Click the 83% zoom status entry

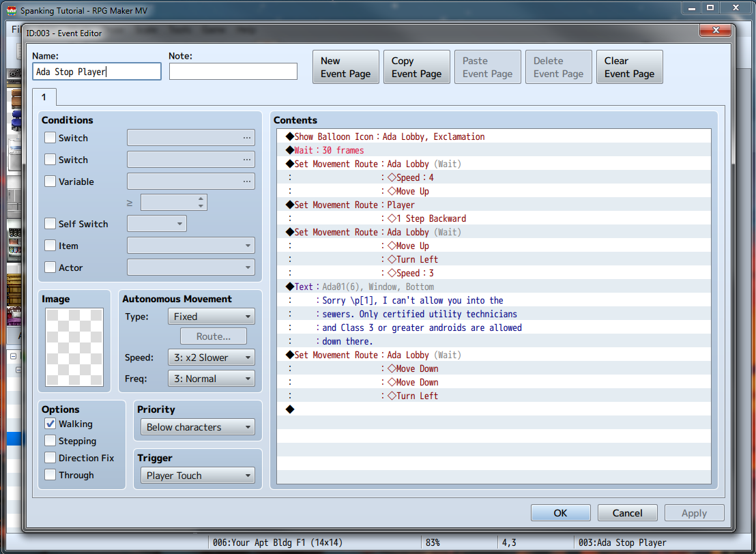click(x=433, y=542)
